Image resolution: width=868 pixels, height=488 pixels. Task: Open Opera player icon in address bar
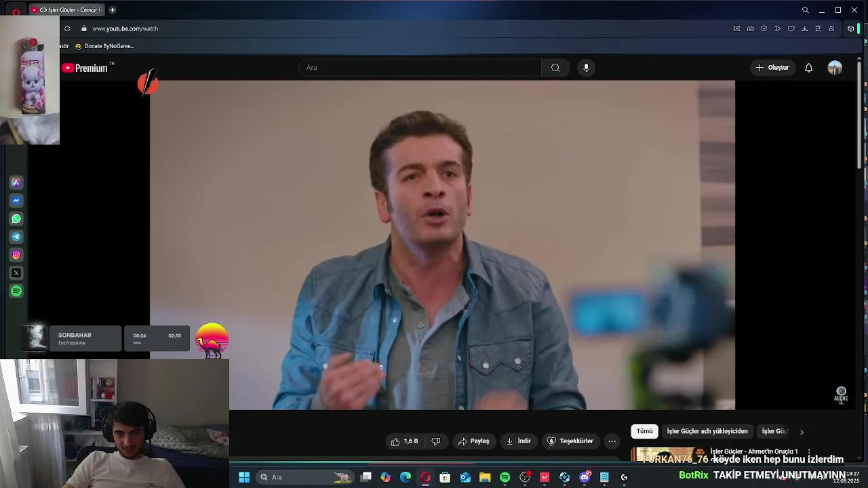click(778, 28)
